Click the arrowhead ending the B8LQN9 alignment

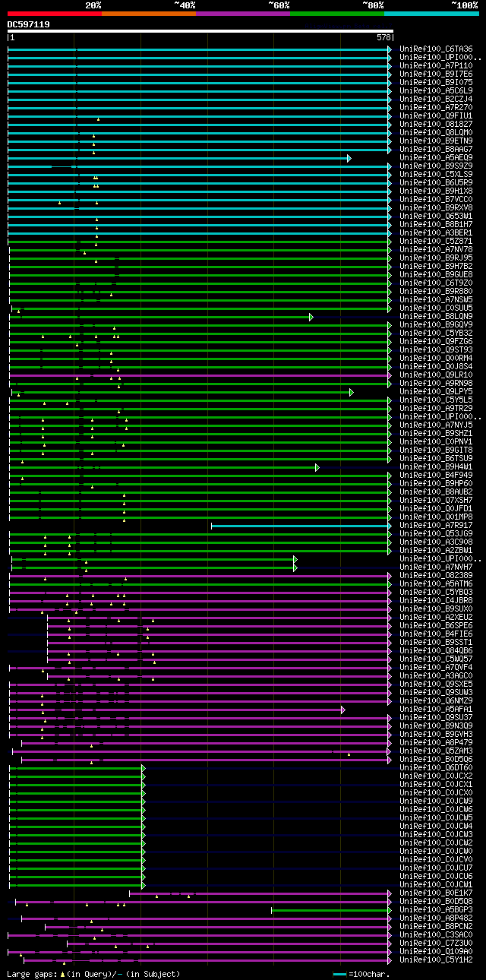(x=311, y=317)
